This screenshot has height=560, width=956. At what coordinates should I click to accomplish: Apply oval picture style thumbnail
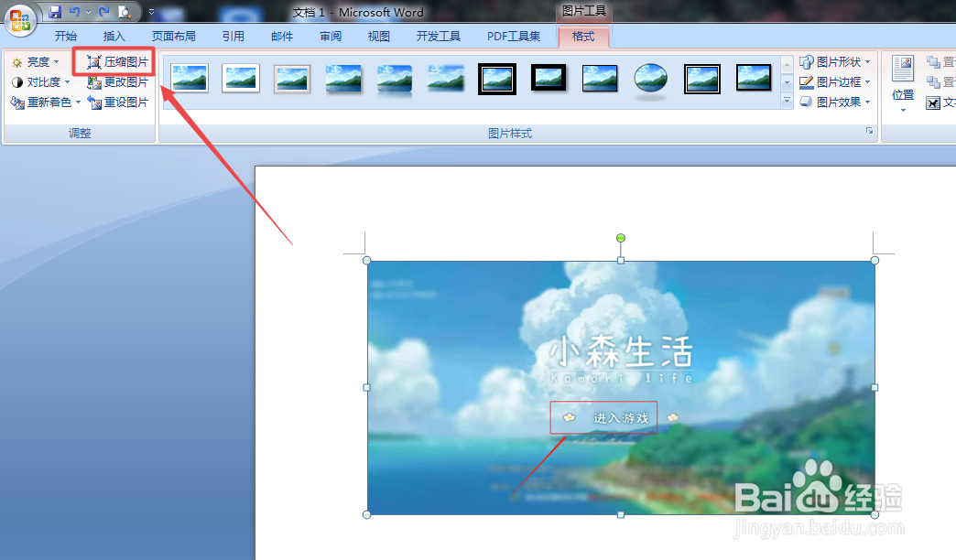click(651, 81)
